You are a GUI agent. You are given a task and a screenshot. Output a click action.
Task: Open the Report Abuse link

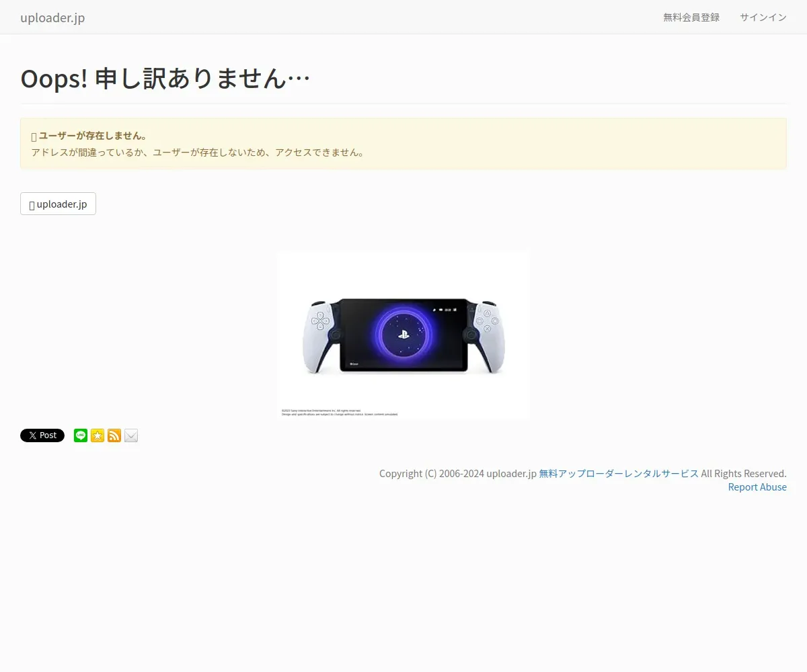(x=757, y=487)
